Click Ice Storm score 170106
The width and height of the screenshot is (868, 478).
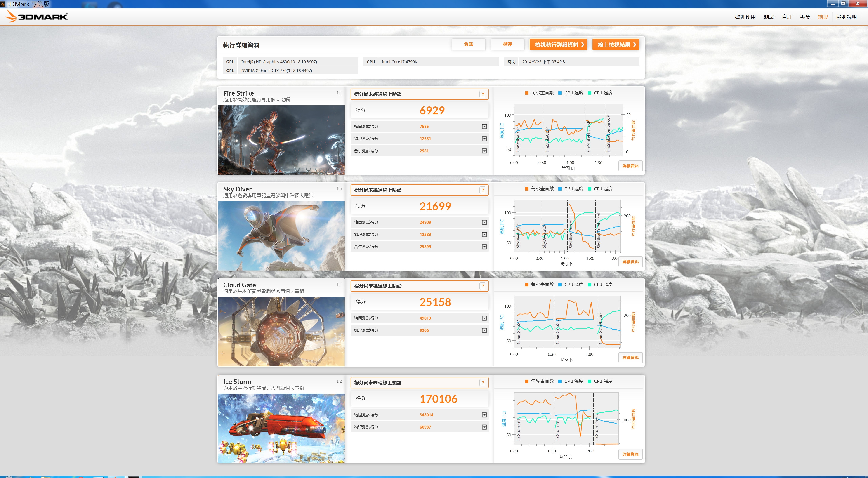point(438,399)
